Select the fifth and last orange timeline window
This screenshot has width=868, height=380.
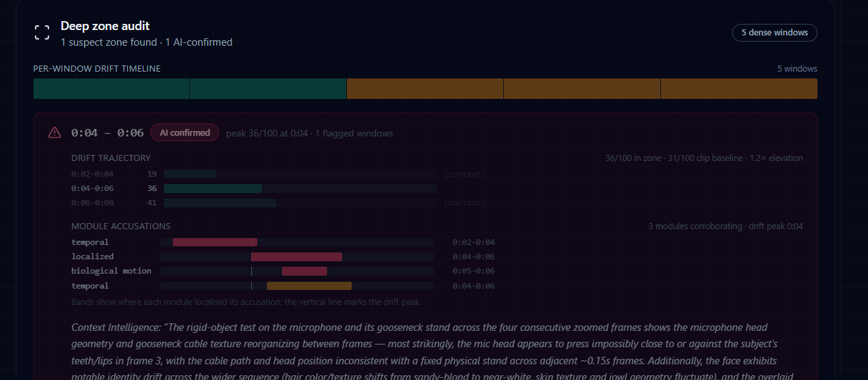click(x=739, y=89)
